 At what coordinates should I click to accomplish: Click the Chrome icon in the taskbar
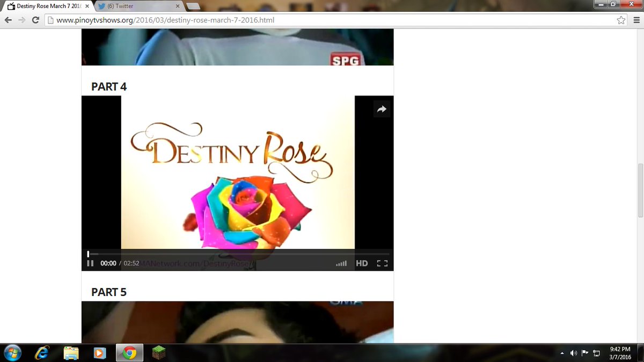tap(129, 353)
